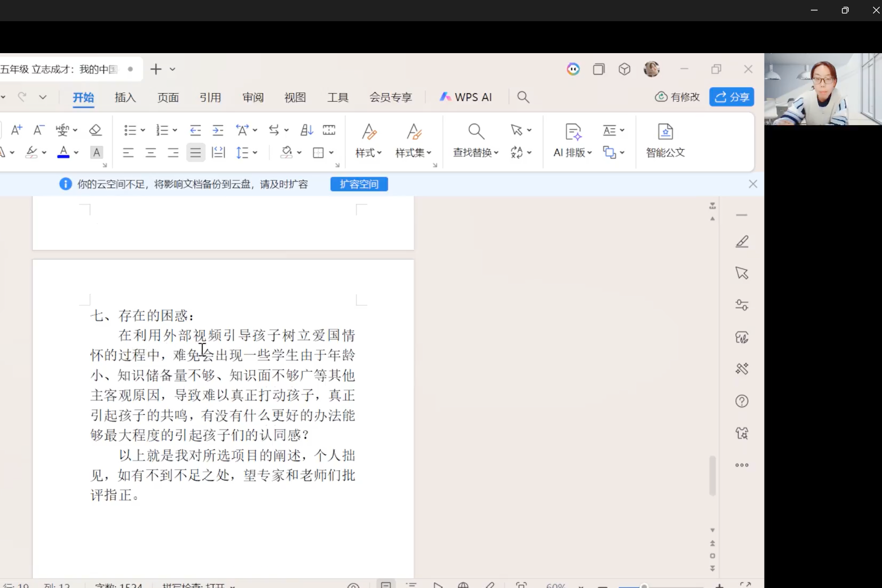Expand the font color dropdown
The height and width of the screenshot is (588, 882).
pyautogui.click(x=76, y=152)
